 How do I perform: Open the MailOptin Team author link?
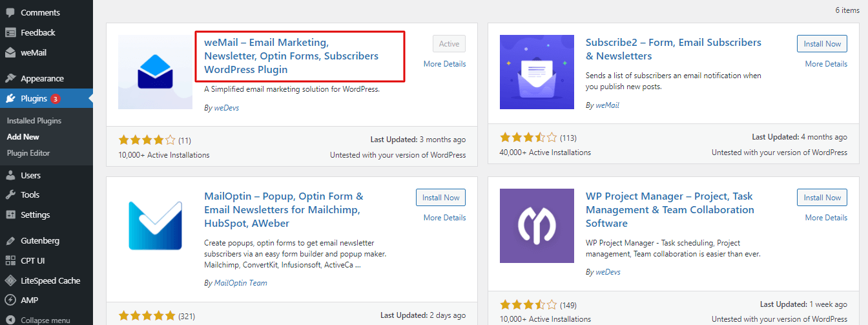240,283
